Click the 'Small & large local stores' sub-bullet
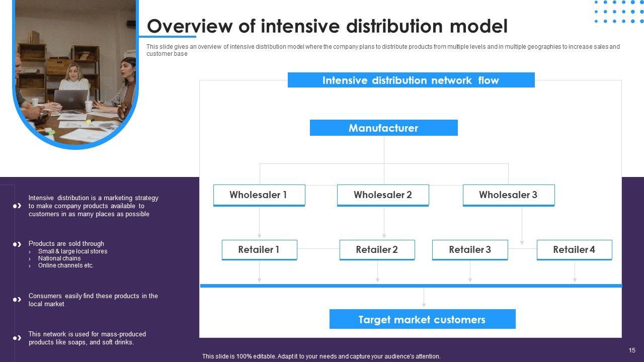 pyautogui.click(x=72, y=251)
